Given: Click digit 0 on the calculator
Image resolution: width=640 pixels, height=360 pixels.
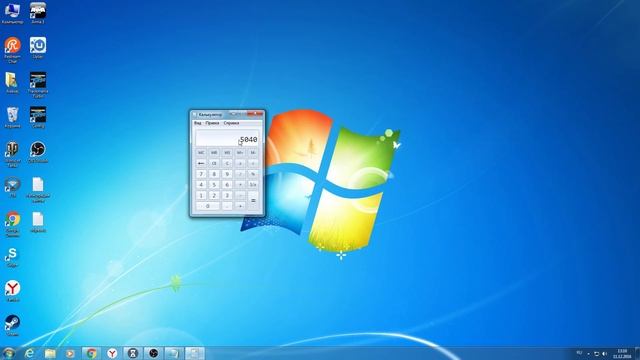Looking at the screenshot, I should tap(207, 206).
